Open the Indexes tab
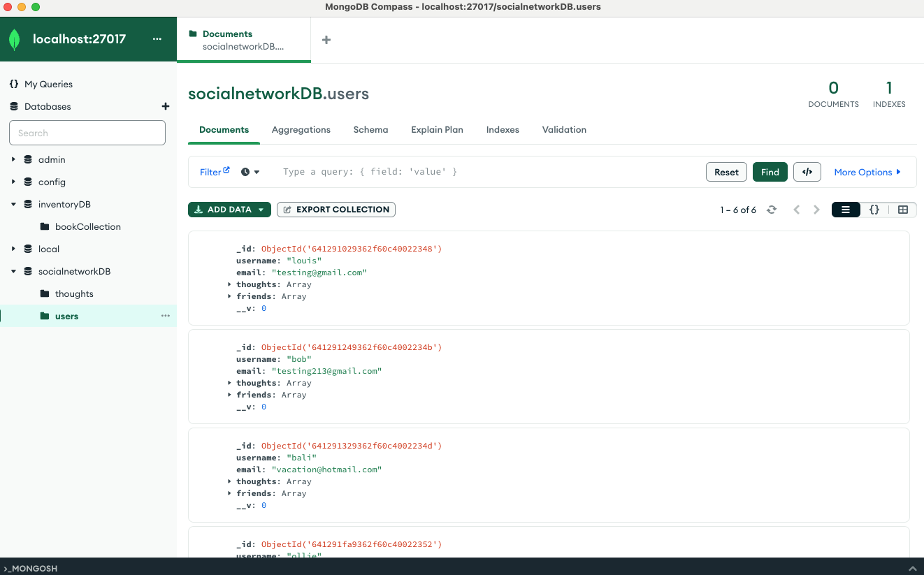924x575 pixels. [x=502, y=129]
